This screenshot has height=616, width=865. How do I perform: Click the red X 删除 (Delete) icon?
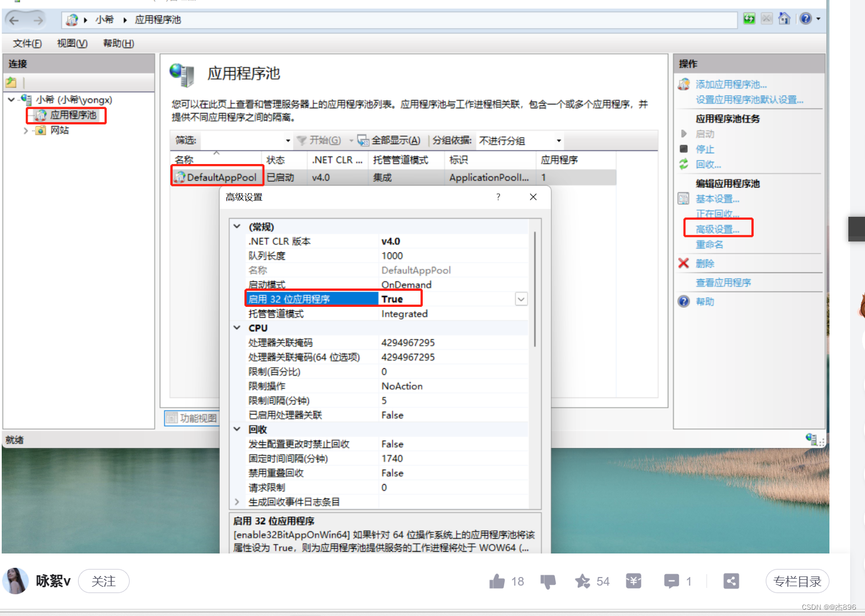tap(683, 263)
